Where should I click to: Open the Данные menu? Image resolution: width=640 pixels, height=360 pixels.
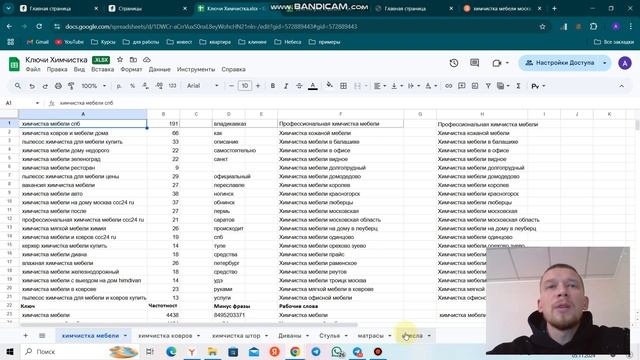[x=159, y=69]
